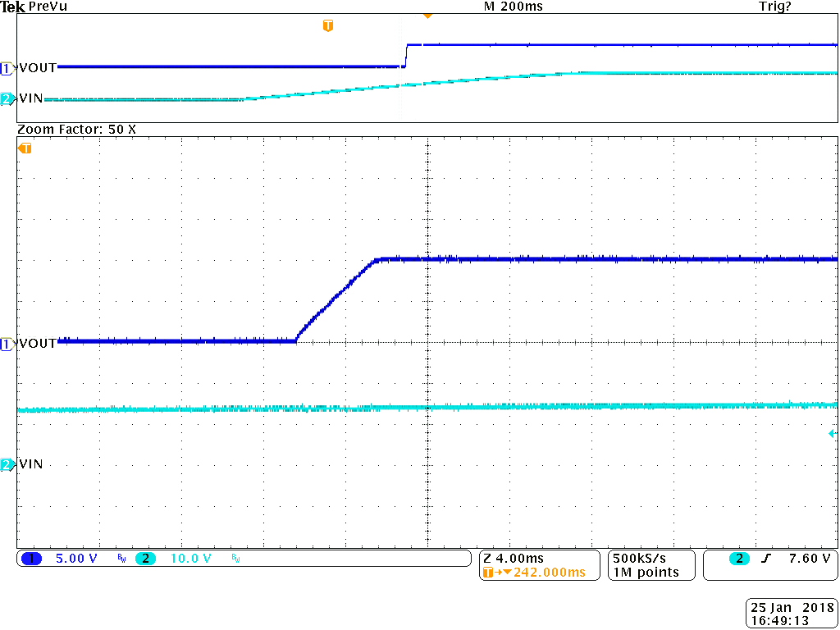Click the PreVu status label
Image resolution: width=840 pixels, height=630 pixels.
point(49,7)
